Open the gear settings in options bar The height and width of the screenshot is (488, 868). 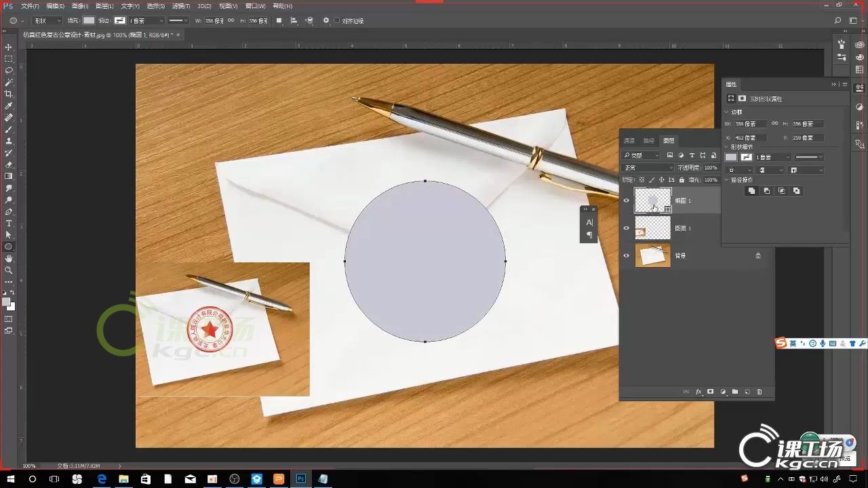pos(326,20)
